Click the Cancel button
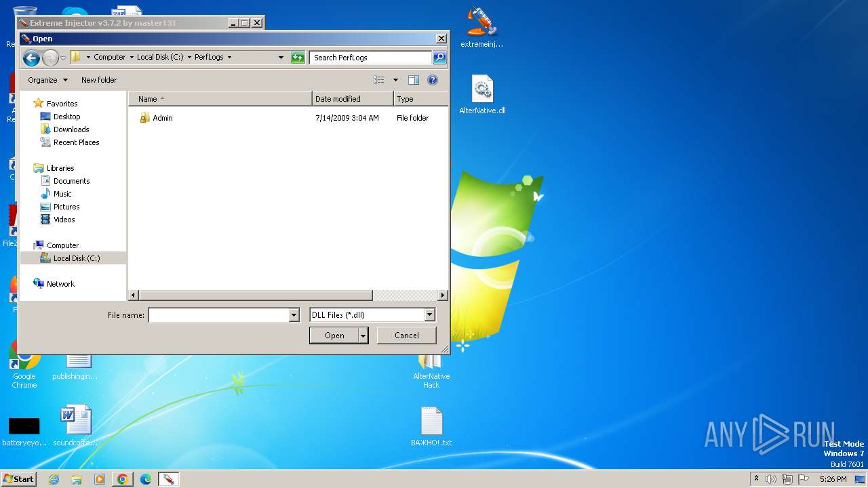This screenshot has width=868, height=488. coord(407,335)
